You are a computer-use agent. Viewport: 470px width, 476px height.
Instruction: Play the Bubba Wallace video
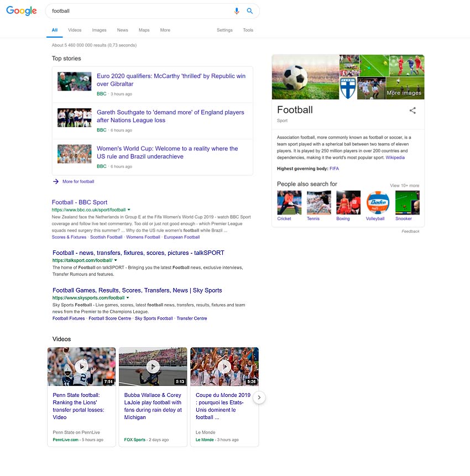click(153, 367)
